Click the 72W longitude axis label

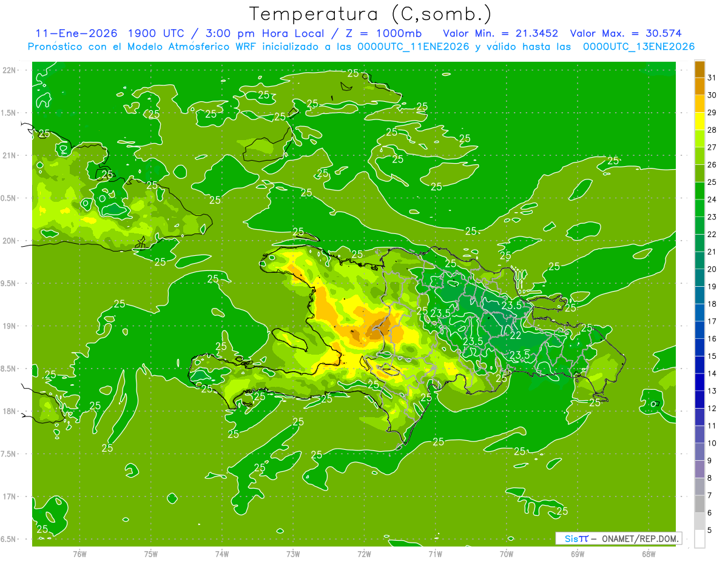[364, 554]
